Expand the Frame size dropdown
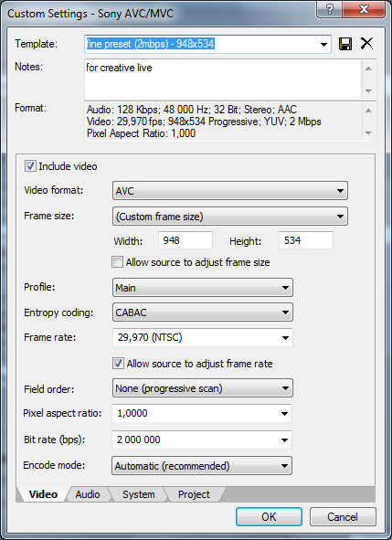The image size is (392, 540). (x=230, y=217)
